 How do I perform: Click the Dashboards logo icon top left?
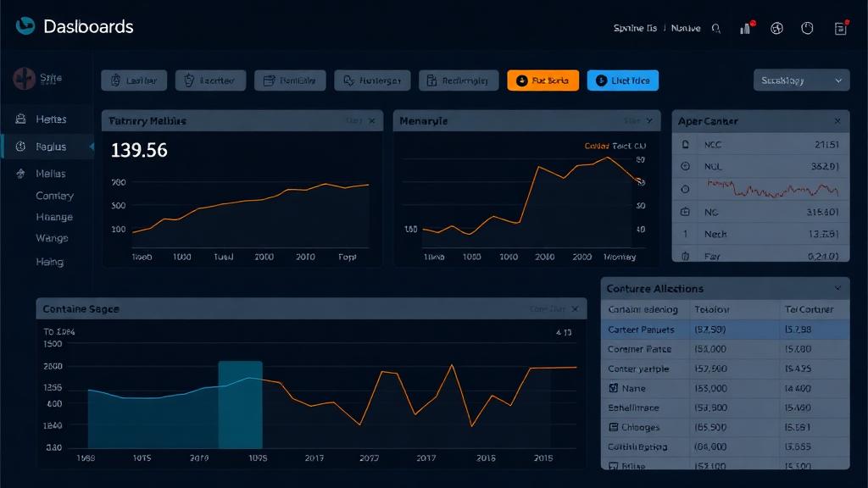pos(26,26)
